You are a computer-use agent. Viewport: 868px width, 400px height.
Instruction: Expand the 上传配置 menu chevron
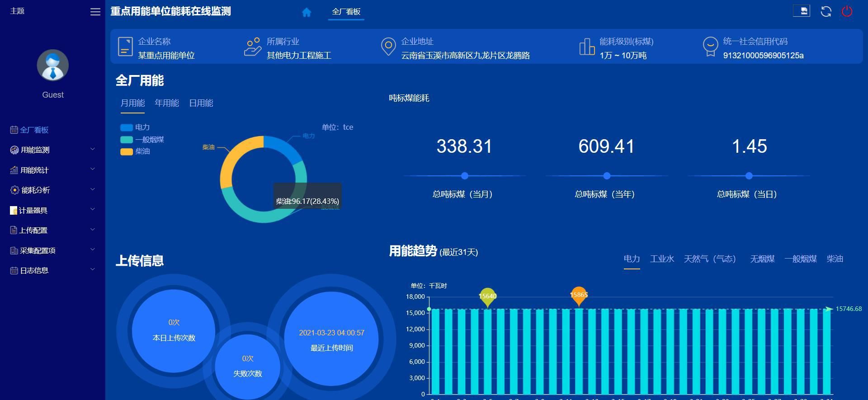coord(92,230)
